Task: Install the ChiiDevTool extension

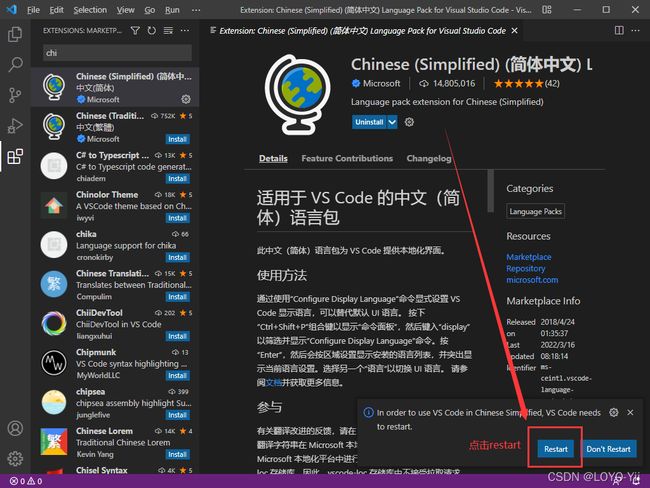Action: [x=177, y=336]
